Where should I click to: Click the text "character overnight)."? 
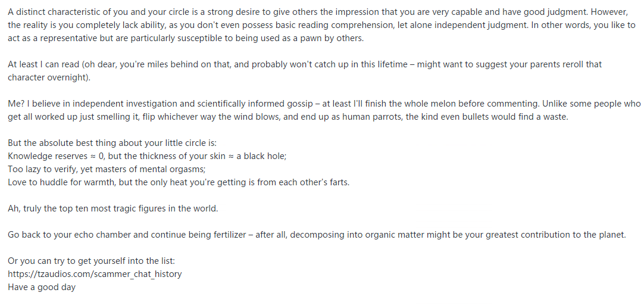pos(49,77)
